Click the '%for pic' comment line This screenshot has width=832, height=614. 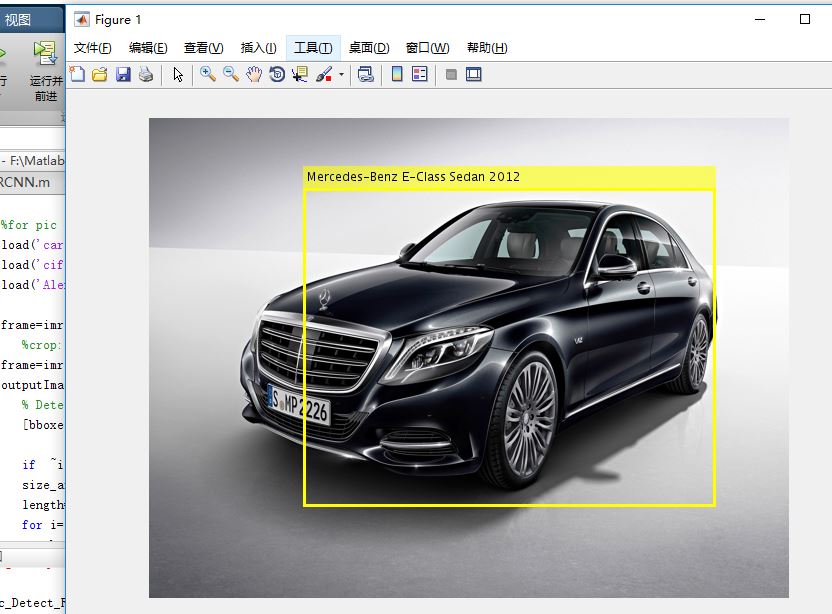(x=29, y=225)
